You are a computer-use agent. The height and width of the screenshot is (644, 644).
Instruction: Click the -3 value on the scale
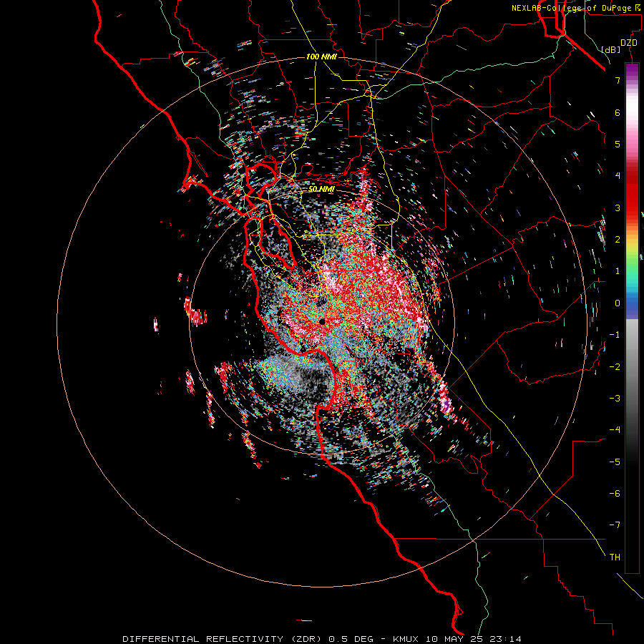(x=615, y=399)
